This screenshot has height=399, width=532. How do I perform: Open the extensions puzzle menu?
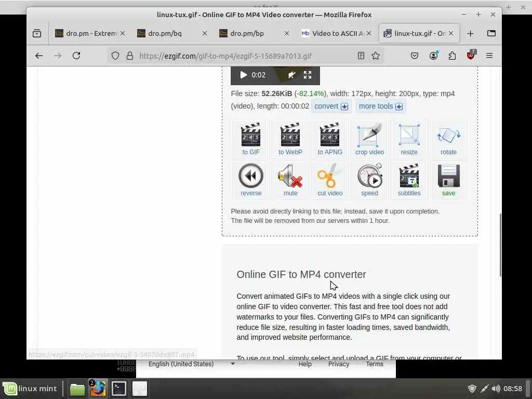coord(452,56)
